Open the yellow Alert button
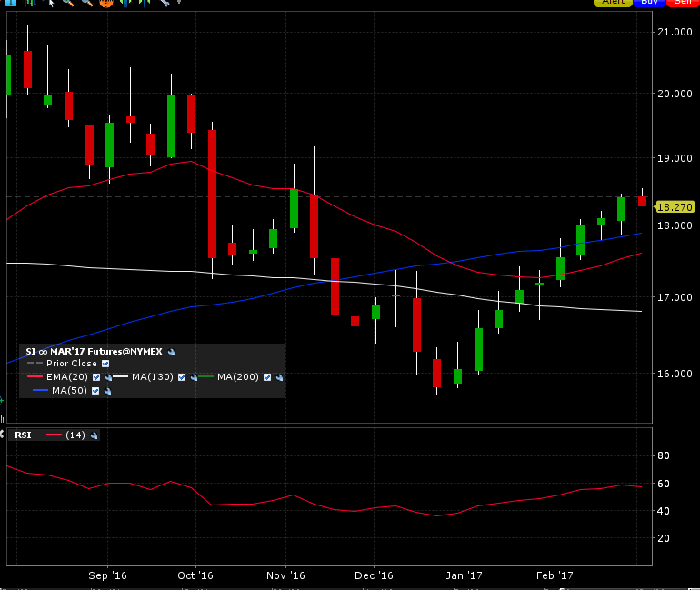Viewport: 700px width, 590px height. (613, 3)
